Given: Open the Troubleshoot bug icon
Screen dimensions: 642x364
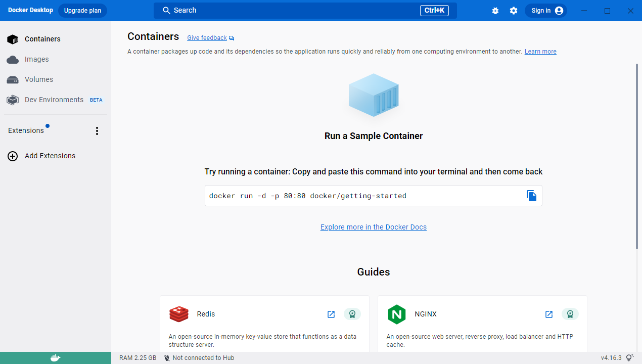Looking at the screenshot, I should pos(495,11).
